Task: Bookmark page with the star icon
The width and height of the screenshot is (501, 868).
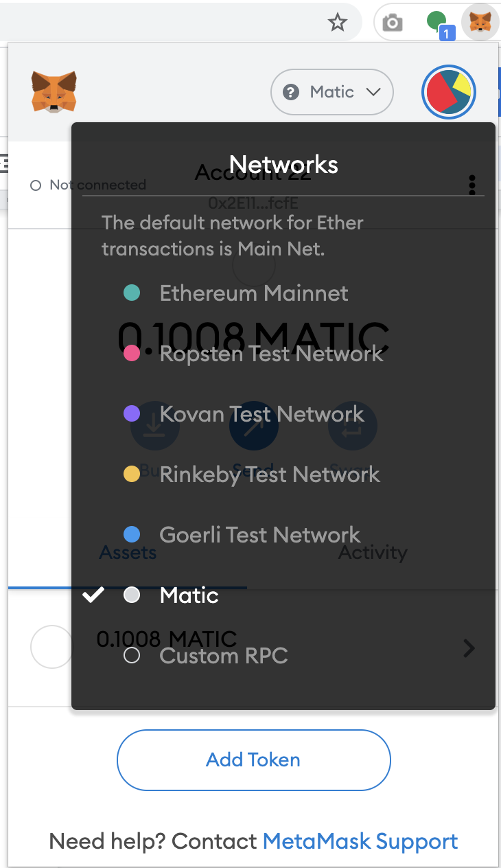Action: [337, 23]
